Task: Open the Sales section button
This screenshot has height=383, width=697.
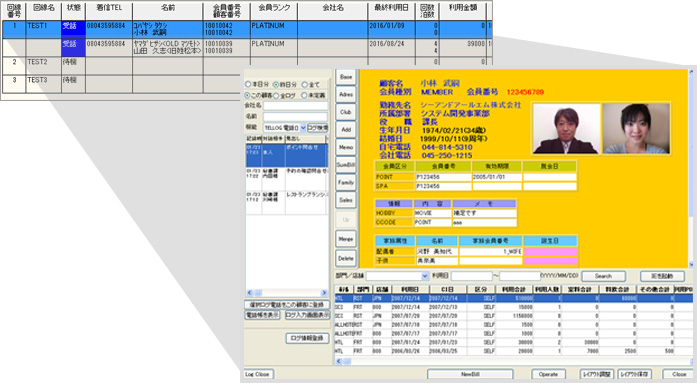Action: pyautogui.click(x=346, y=200)
